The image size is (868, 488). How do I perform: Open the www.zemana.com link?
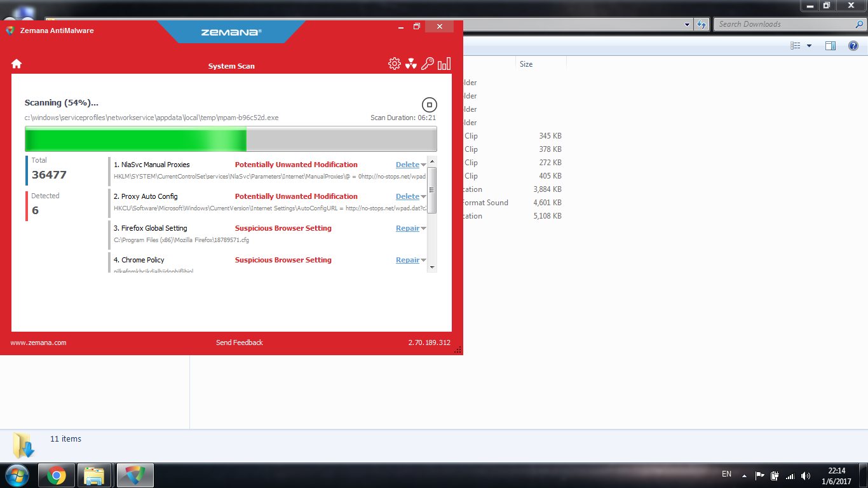click(38, 342)
